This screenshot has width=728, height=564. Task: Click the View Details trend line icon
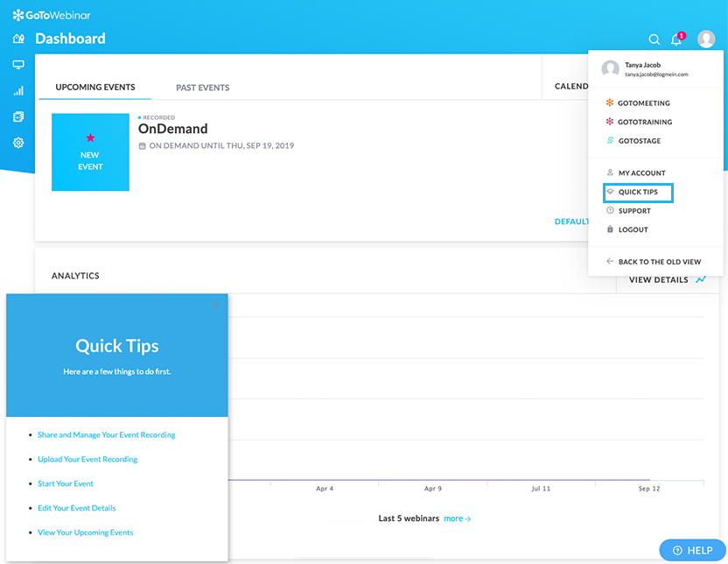tap(701, 279)
